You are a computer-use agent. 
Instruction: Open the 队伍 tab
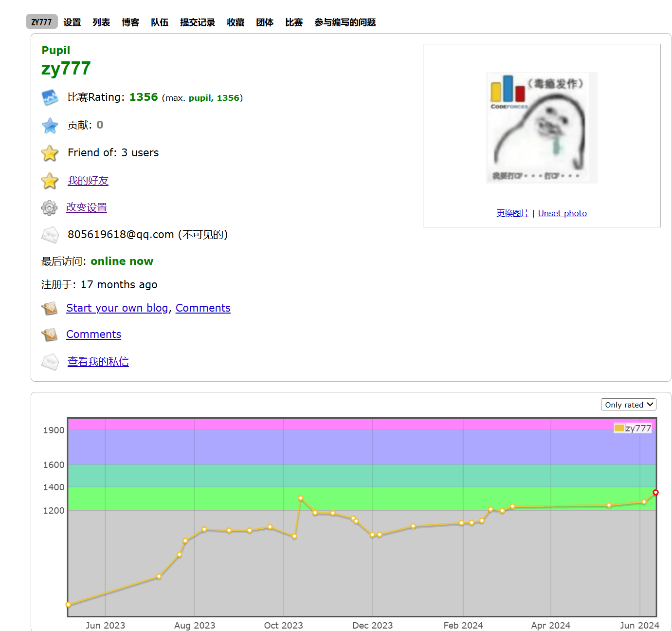coord(160,22)
